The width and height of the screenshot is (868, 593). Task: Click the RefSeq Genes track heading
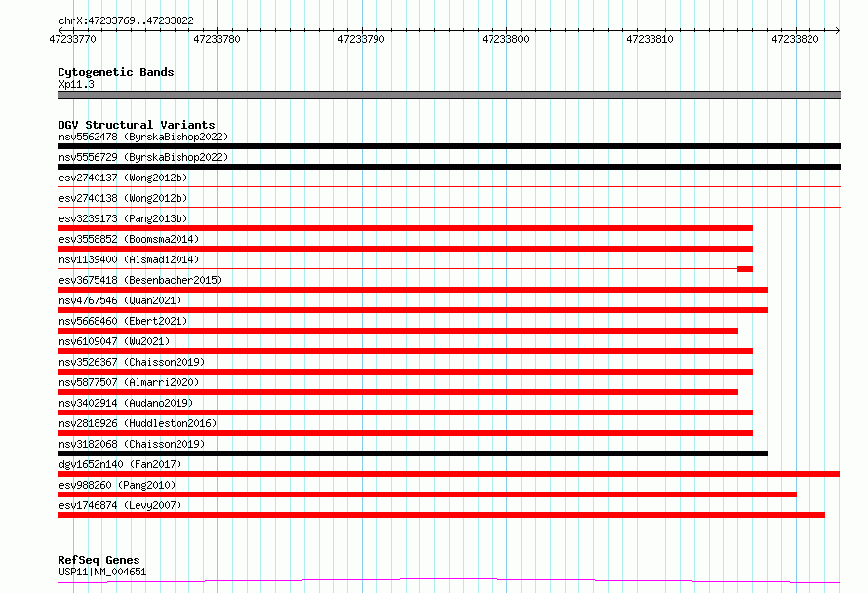point(99,561)
